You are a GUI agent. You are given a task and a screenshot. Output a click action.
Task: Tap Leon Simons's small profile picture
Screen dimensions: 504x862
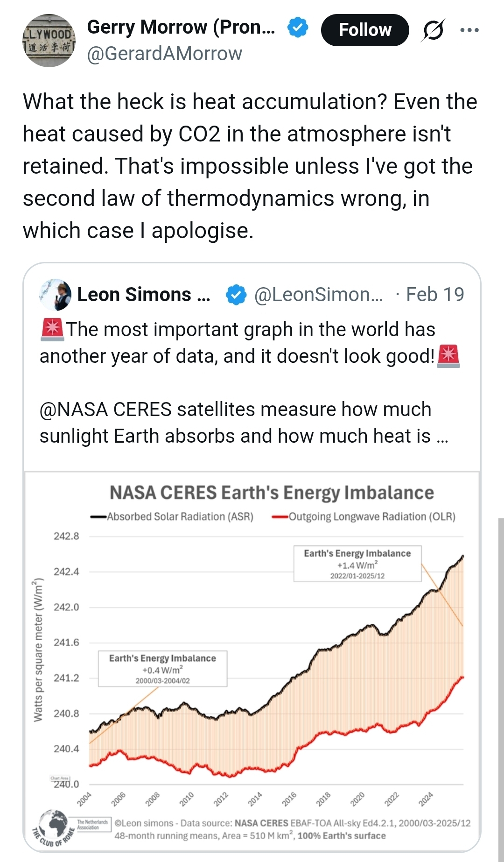coord(56,295)
